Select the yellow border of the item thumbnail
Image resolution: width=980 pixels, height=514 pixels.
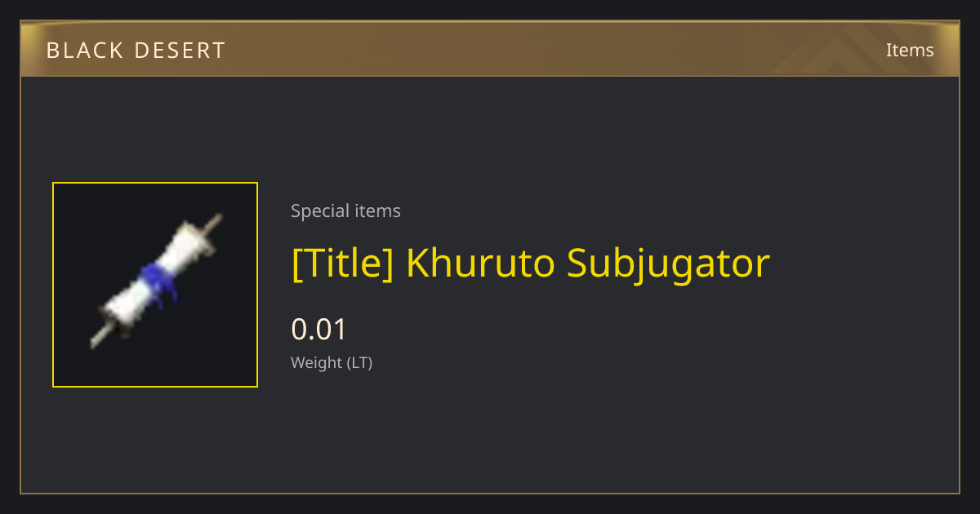pyautogui.click(x=155, y=183)
